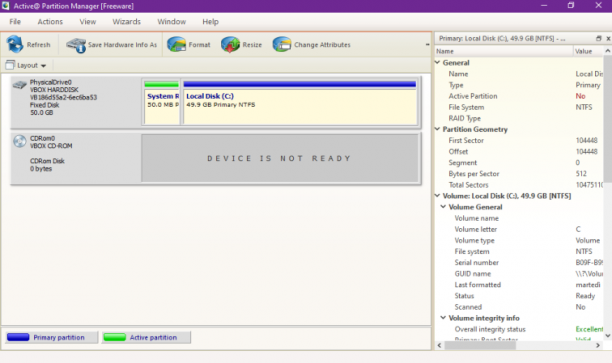Click the Change Attributes icon
Screen dimensions: 612x363
282,44
